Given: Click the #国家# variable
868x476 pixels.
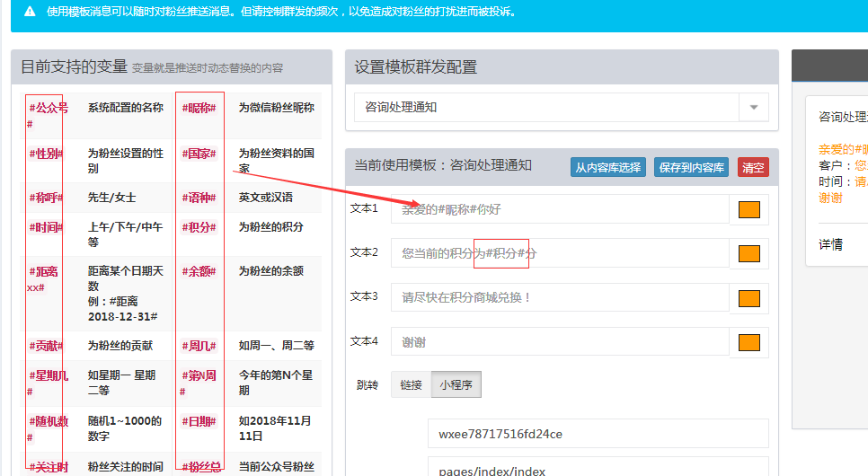Looking at the screenshot, I should coord(199,154).
